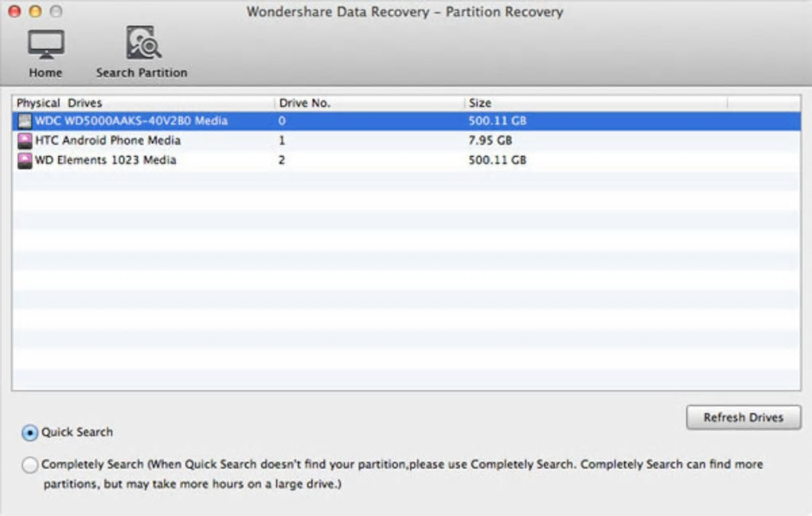Close the Partition Recovery window
Image resolution: width=812 pixels, height=516 pixels.
tap(14, 12)
